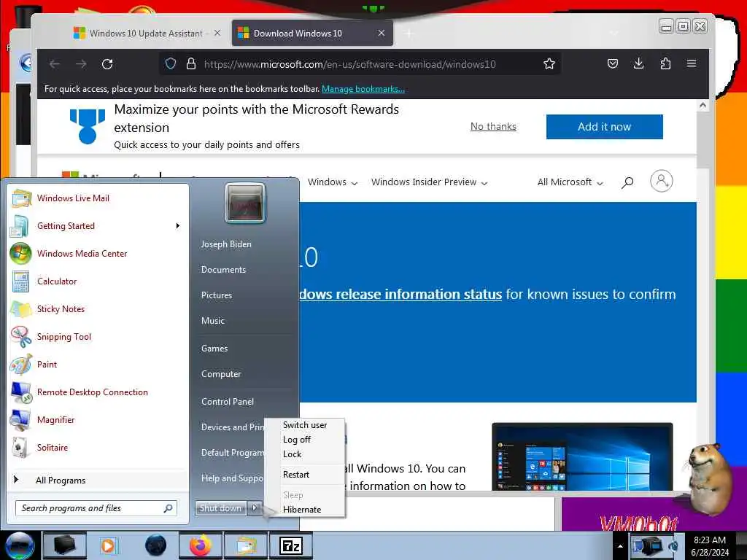Reload the current page

click(x=108, y=64)
